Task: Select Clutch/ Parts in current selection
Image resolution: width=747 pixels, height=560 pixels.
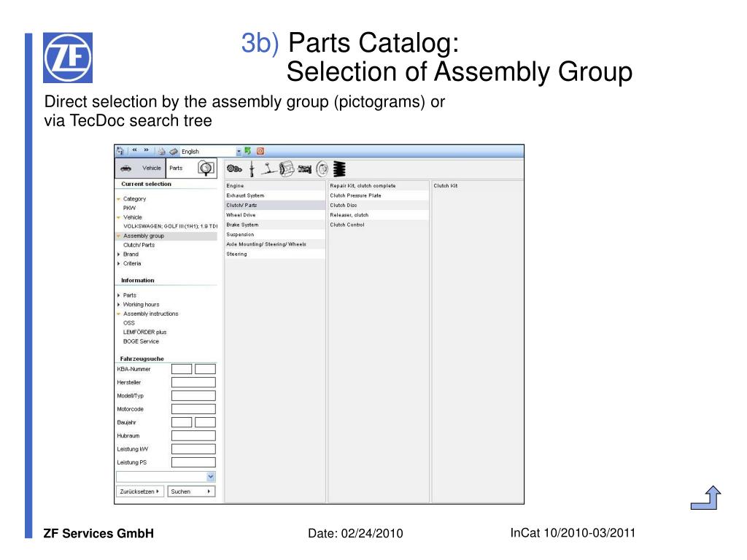Action: coord(139,245)
